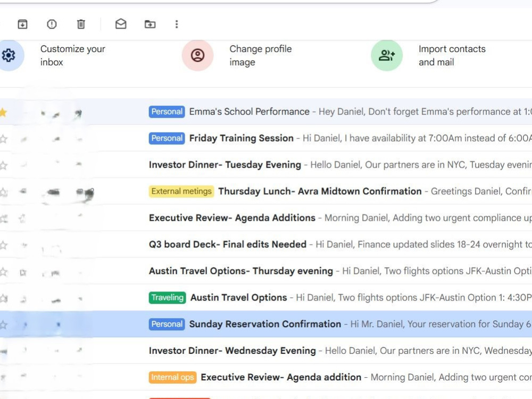Viewport: 532px width, 399px height.
Task: Click the Archive toolbar icon
Action: (x=22, y=24)
